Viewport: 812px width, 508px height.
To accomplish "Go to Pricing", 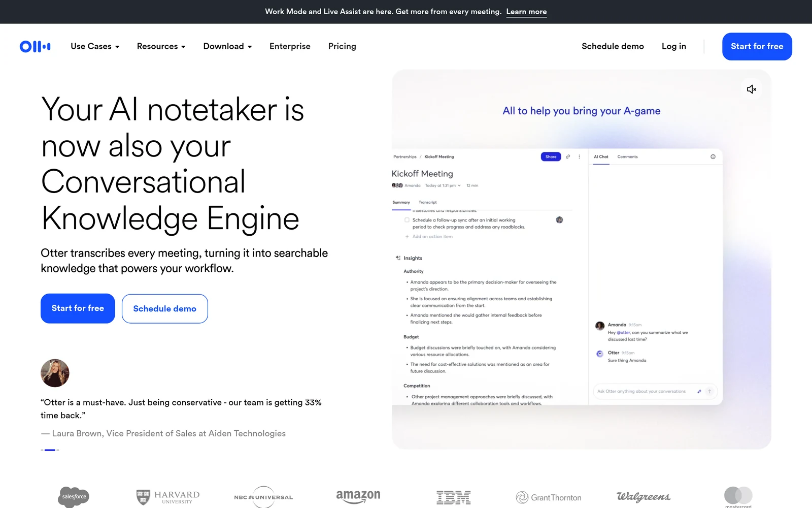I will click(342, 46).
